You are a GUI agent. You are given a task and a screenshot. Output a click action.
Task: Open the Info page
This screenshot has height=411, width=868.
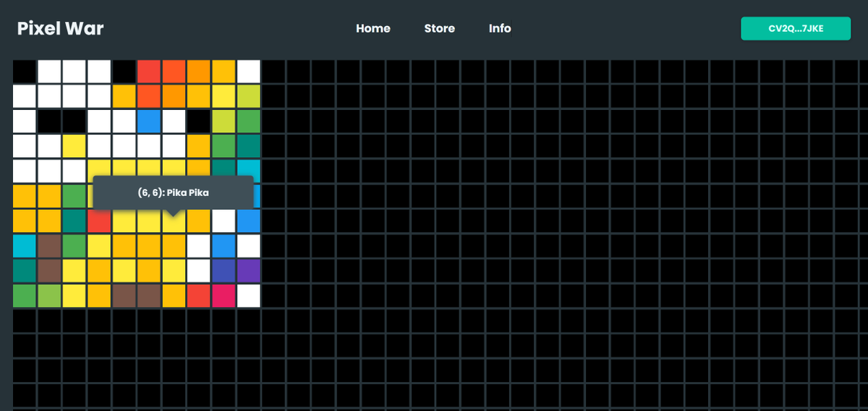[500, 28]
